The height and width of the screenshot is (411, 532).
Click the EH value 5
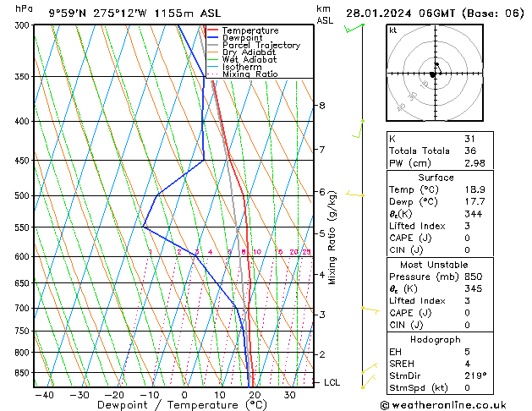pyautogui.click(x=467, y=352)
